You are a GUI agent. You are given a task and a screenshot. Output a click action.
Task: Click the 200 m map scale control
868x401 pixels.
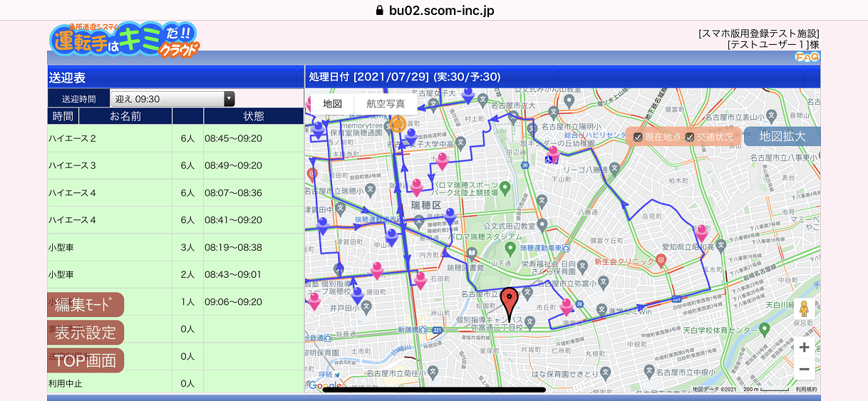tap(765, 389)
